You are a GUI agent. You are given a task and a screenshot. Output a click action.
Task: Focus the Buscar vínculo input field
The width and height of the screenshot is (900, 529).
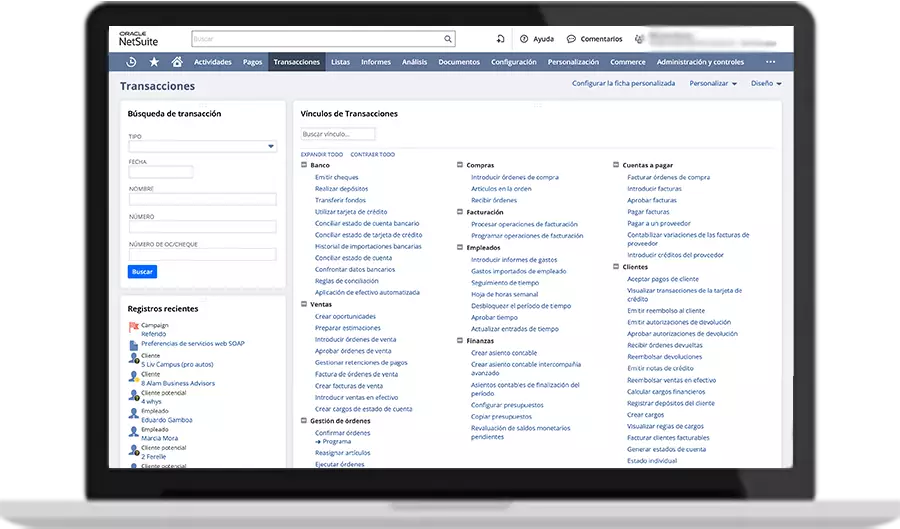coord(338,134)
